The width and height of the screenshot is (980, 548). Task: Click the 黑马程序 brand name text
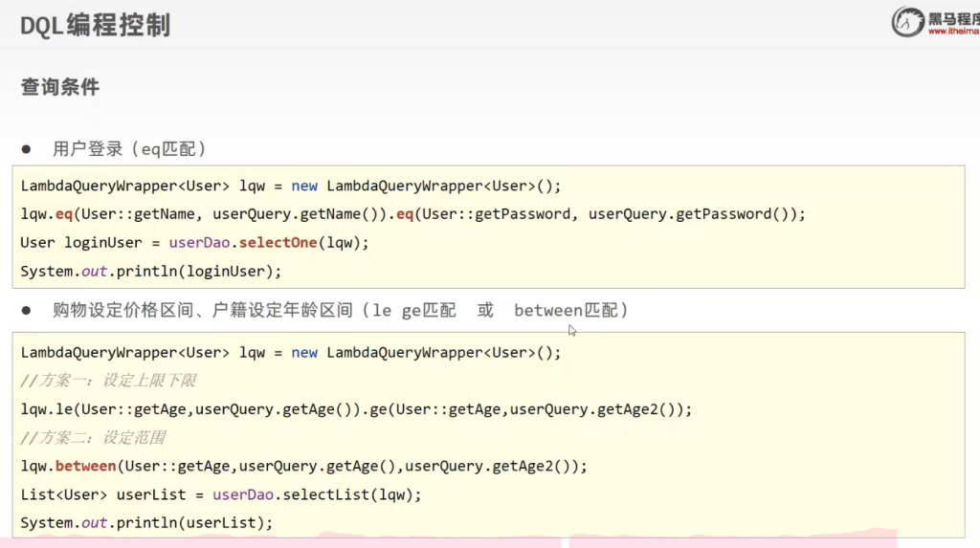(953, 16)
